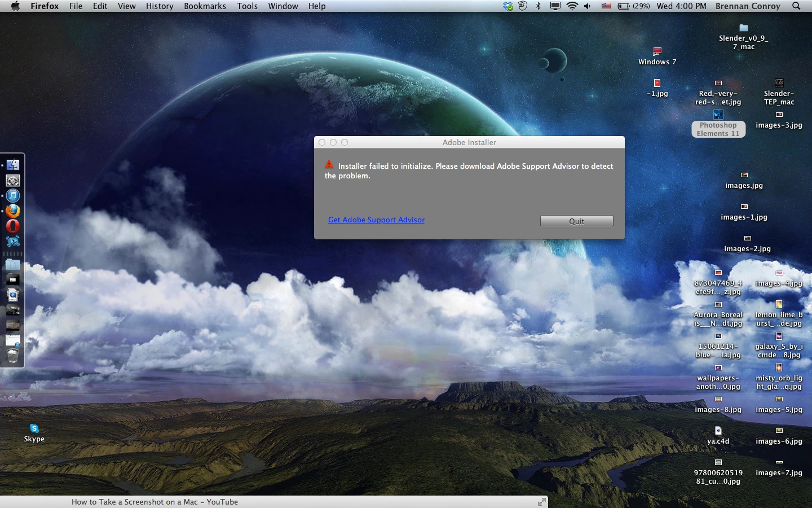Select the Aurora_Borealis__N...dt.jpg file

[718, 314]
